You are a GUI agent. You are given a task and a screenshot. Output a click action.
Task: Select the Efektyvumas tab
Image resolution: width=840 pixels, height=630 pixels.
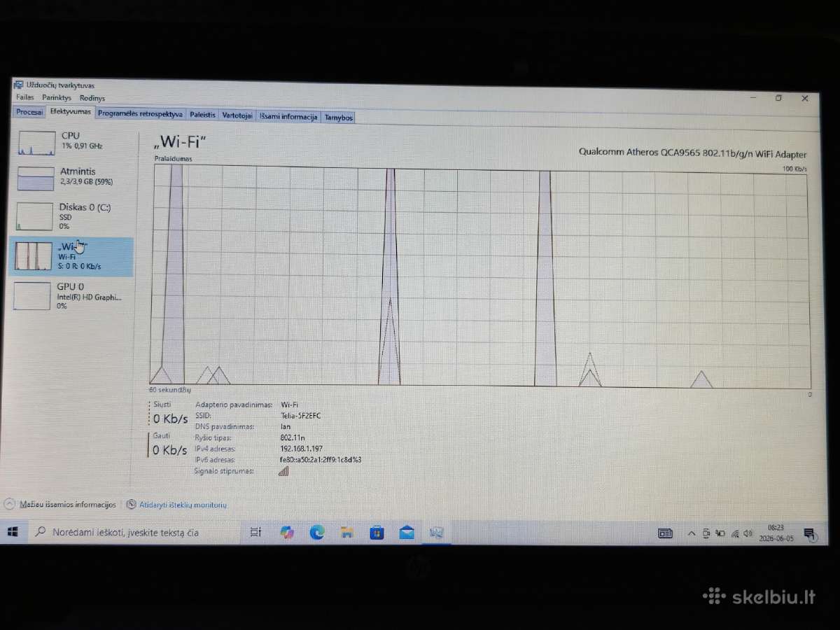pyautogui.click(x=70, y=111)
